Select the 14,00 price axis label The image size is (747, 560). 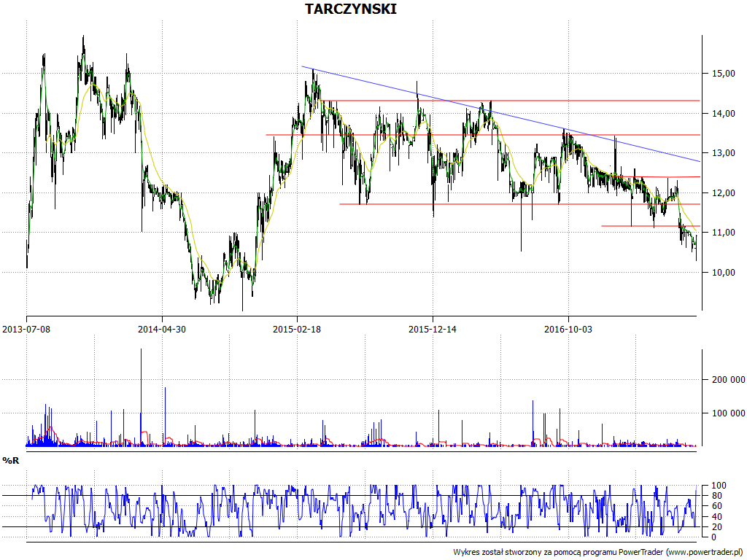(x=723, y=113)
